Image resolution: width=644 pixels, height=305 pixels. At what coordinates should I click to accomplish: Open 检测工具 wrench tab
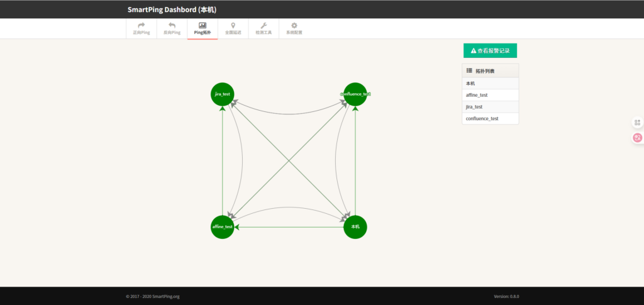[264, 28]
